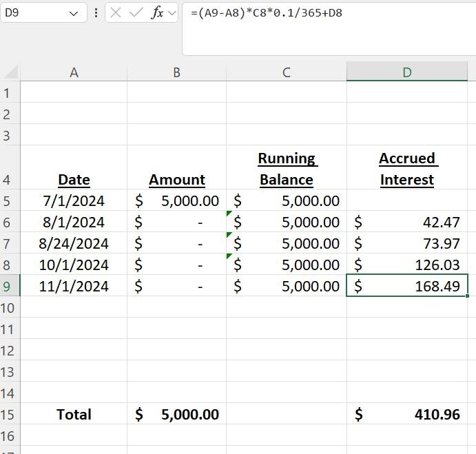The image size is (476, 454).
Task: Expand the formula bar chevron beside fx
Action: coord(172,13)
